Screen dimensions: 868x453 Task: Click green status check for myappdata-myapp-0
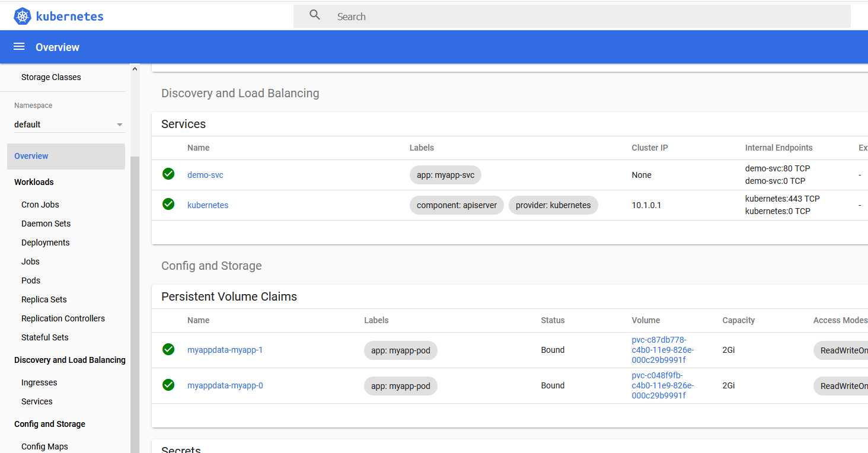(x=168, y=385)
